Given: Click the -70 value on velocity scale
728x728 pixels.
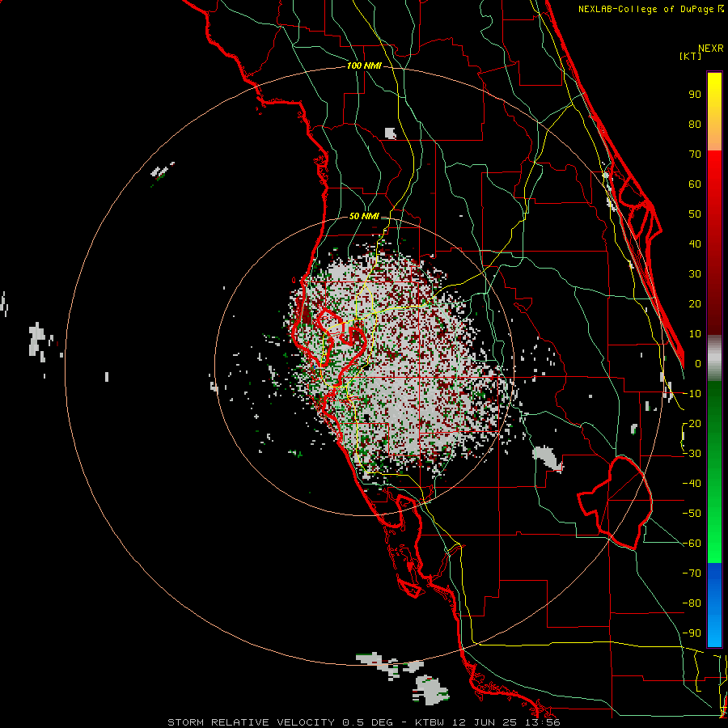Looking at the screenshot, I should click(x=692, y=574).
